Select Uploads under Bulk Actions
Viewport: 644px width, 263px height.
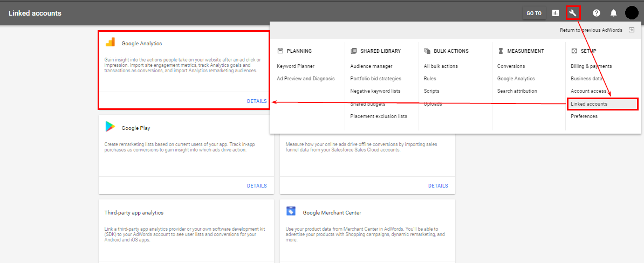point(433,104)
